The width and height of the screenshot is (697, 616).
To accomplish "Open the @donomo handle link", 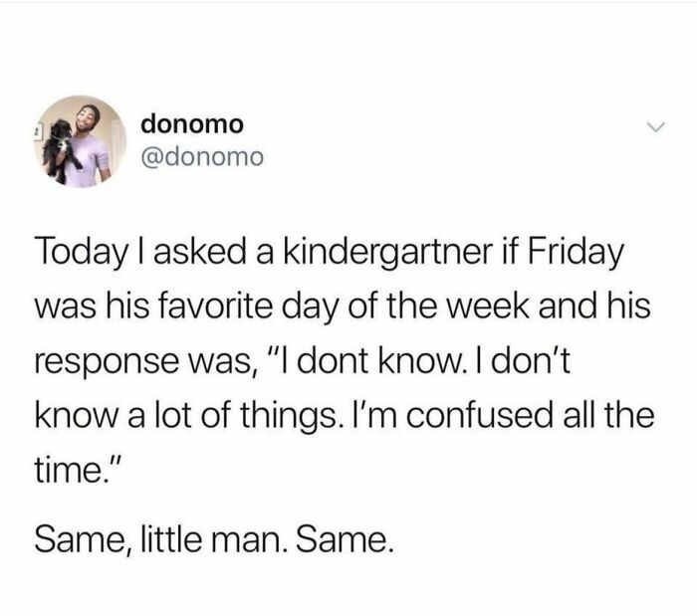I will (x=202, y=157).
